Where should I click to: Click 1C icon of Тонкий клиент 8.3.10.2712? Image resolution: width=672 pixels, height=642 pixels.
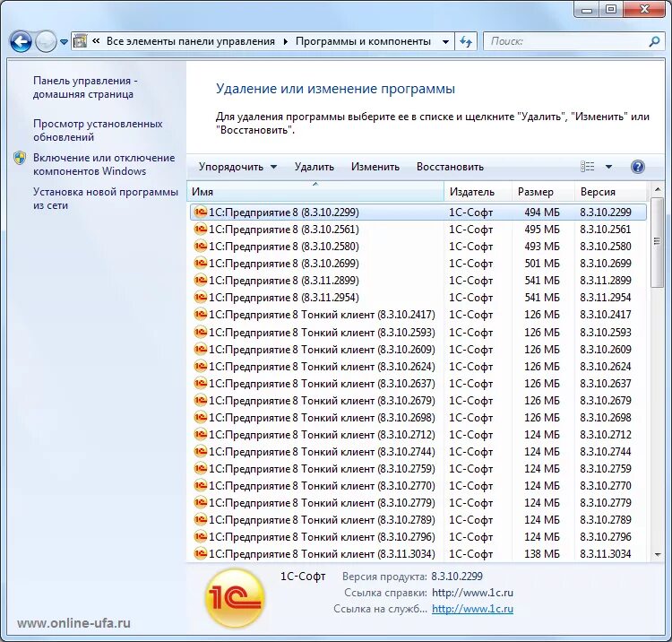point(200,435)
